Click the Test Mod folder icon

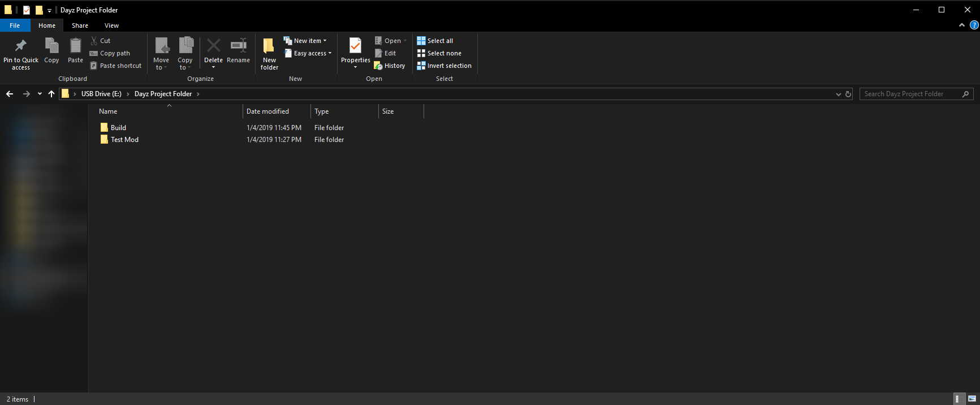(104, 139)
